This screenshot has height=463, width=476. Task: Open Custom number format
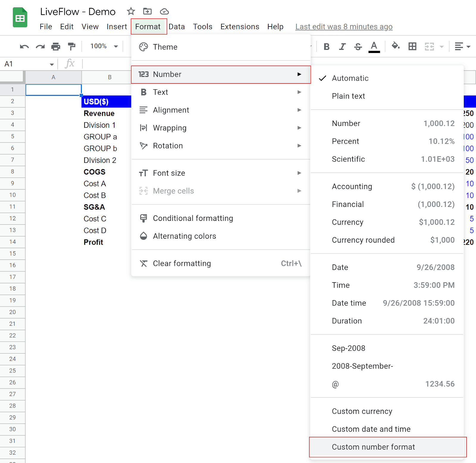(x=387, y=447)
